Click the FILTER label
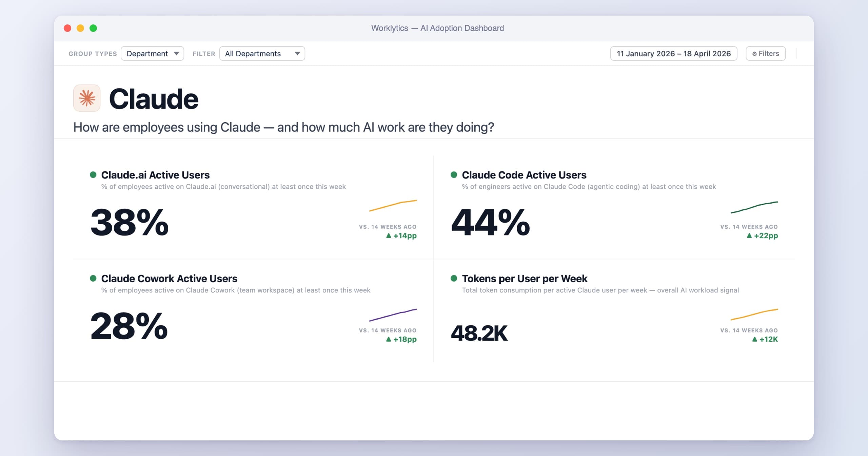The width and height of the screenshot is (868, 456). coord(204,54)
